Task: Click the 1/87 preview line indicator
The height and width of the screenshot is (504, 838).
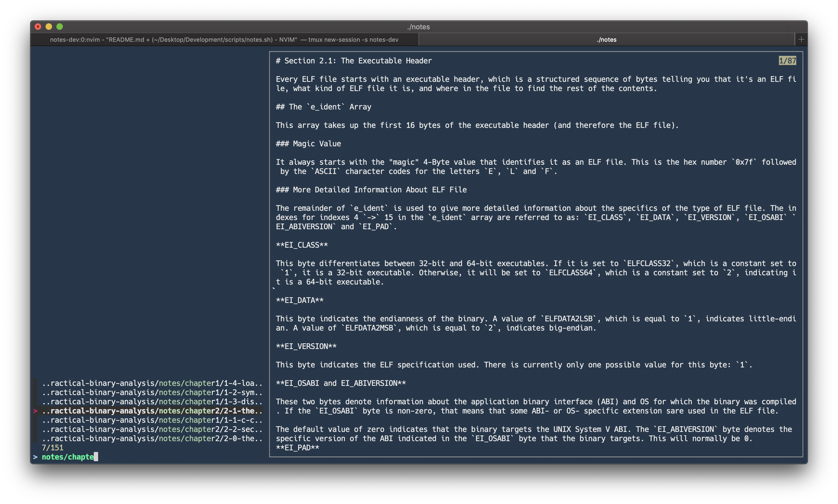Action: pyautogui.click(x=787, y=61)
